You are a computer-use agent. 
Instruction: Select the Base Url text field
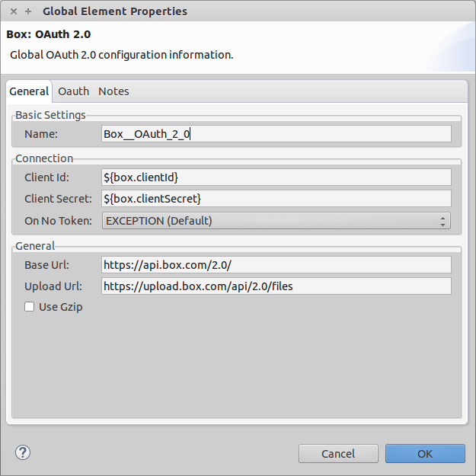point(276,264)
